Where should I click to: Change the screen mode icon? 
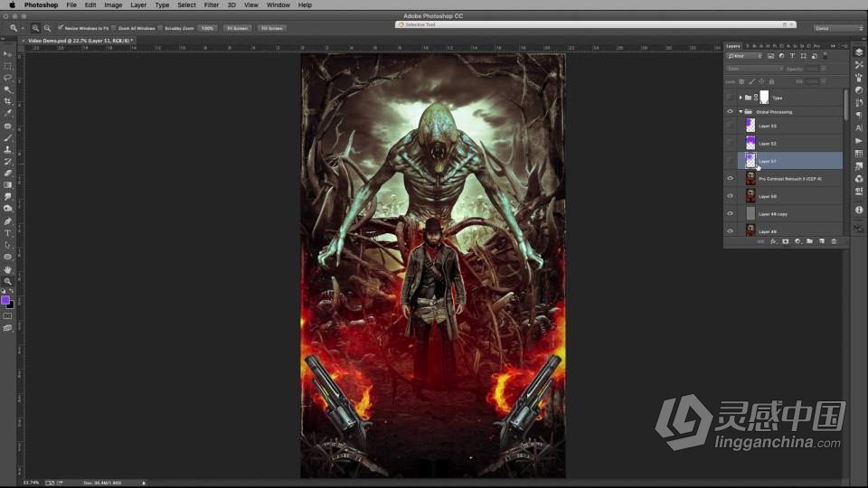(8, 328)
